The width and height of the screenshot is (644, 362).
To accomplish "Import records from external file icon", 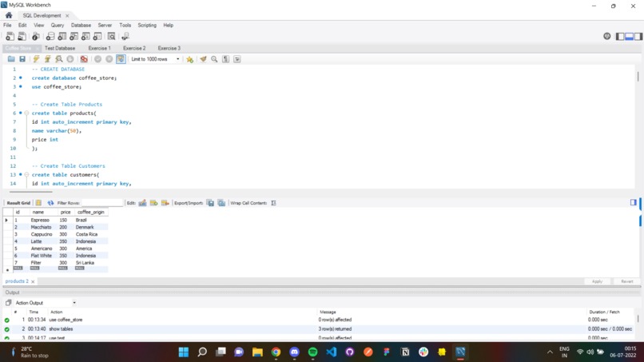I will click(x=221, y=202).
